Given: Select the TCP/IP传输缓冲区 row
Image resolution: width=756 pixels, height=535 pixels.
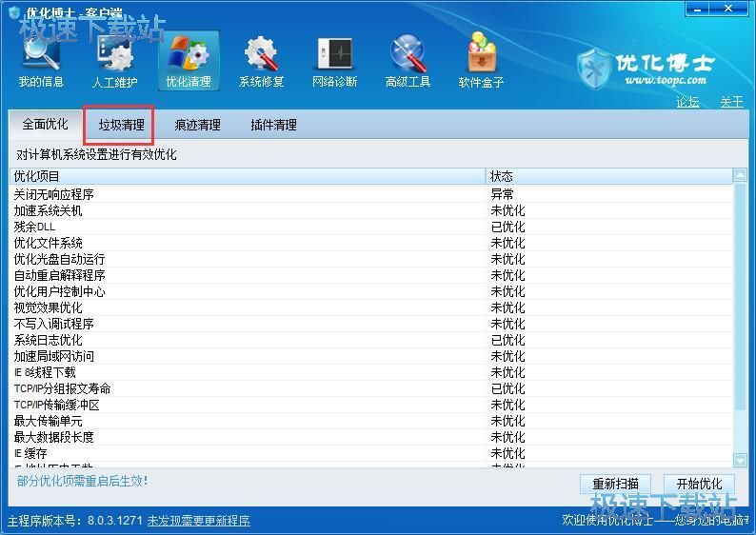Looking at the screenshot, I should [370, 405].
